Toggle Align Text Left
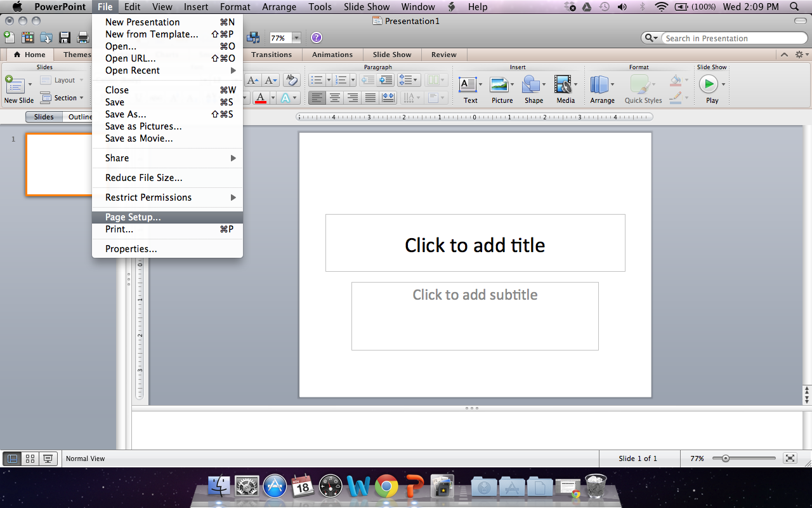Image resolution: width=812 pixels, height=508 pixels. point(317,98)
